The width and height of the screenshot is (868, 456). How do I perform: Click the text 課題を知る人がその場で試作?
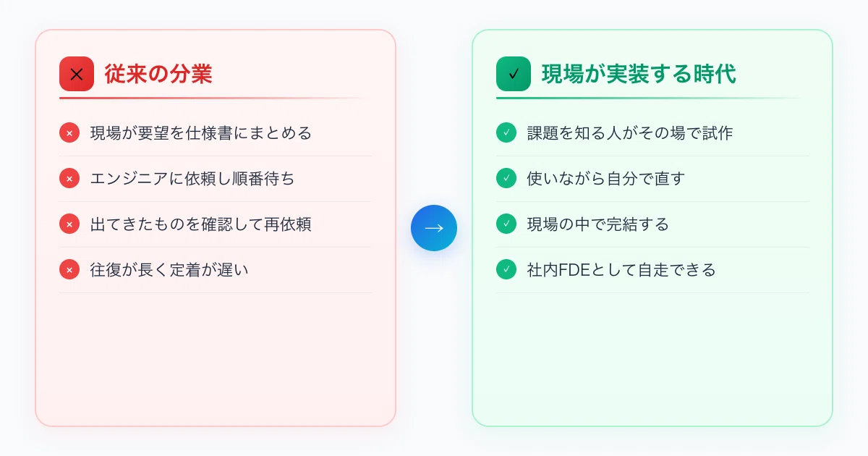click(x=630, y=133)
